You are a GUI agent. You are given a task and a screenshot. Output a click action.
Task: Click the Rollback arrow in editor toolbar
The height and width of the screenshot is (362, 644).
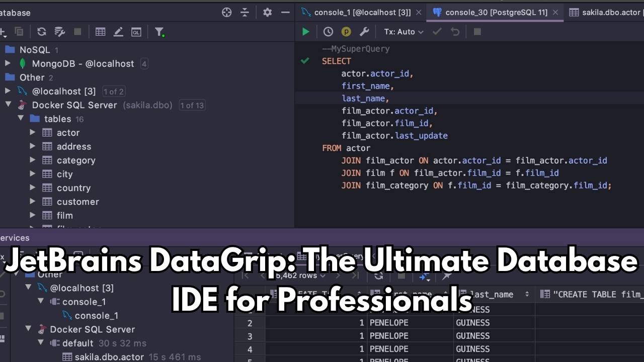click(455, 32)
